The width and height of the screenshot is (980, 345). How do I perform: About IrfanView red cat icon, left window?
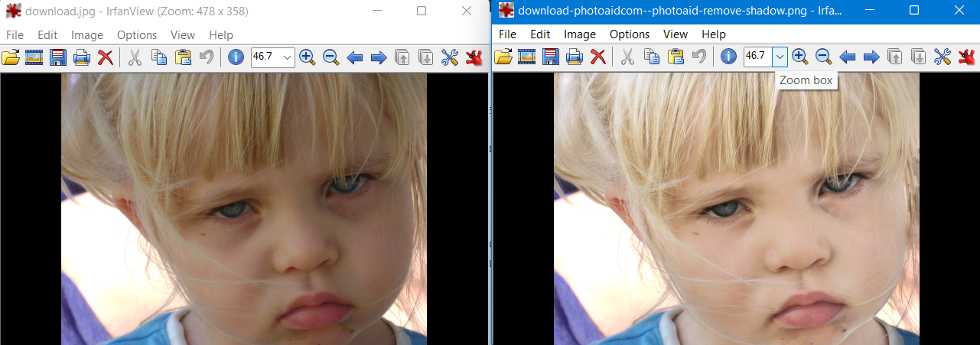coord(474,57)
